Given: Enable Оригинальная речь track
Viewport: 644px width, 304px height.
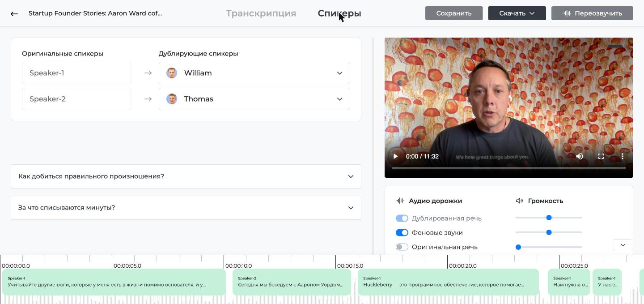Looking at the screenshot, I should click(402, 247).
